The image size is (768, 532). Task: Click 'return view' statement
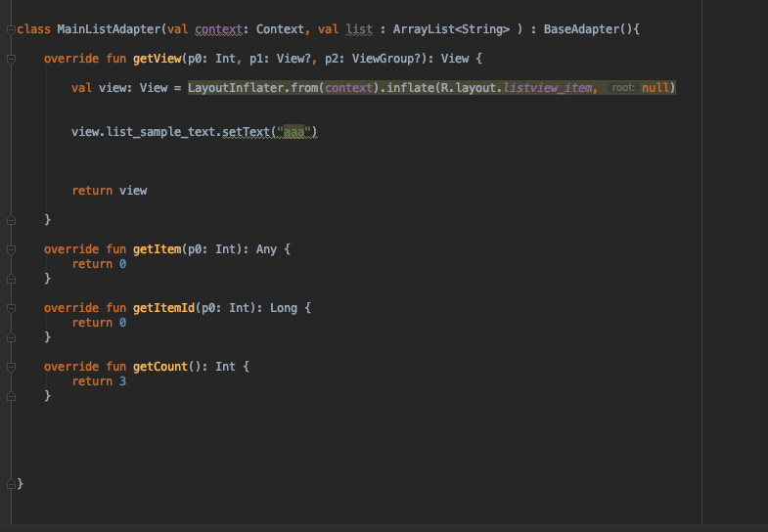pos(110,191)
